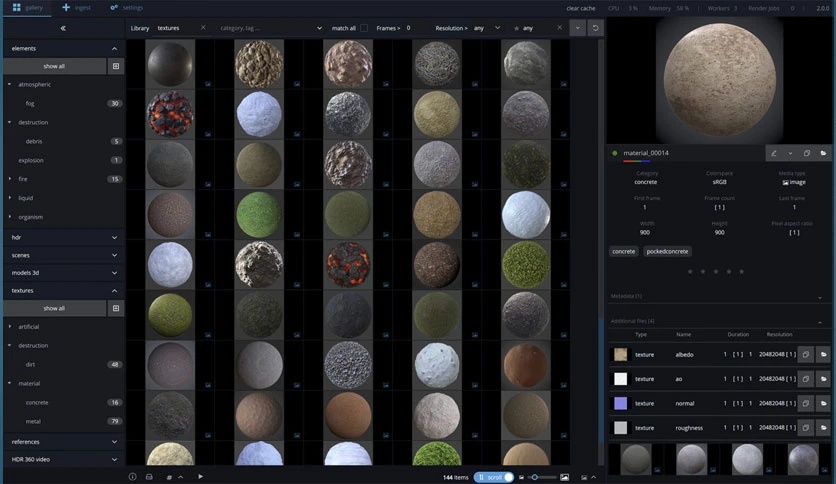The image size is (836, 484).
Task: Open the ingest tab
Action: tap(77, 8)
